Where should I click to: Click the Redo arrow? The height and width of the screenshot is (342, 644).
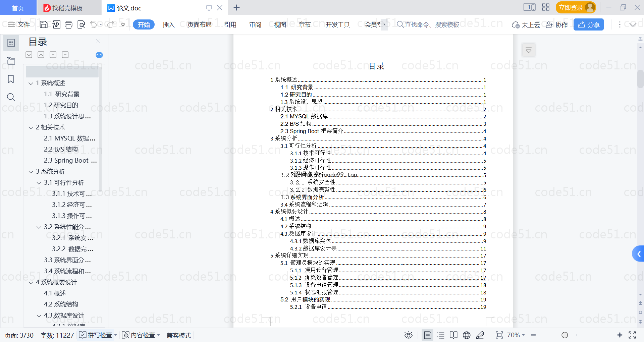pos(111,24)
